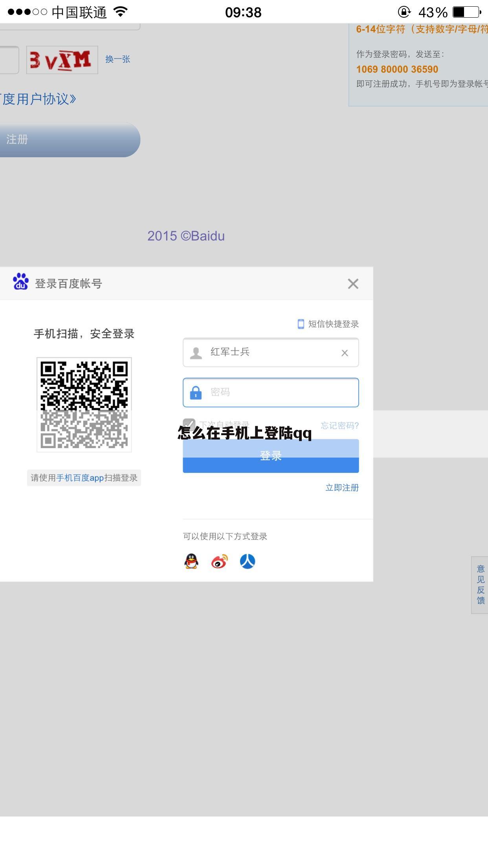Open the 立即注册 link
488x868 pixels.
[342, 487]
